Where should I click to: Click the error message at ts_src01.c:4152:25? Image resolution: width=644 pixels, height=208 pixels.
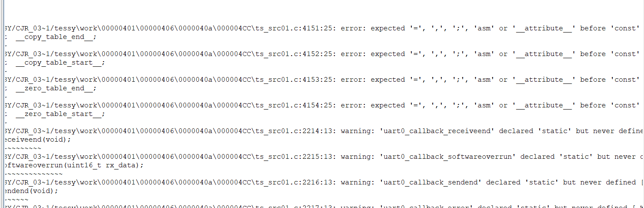click(324, 54)
